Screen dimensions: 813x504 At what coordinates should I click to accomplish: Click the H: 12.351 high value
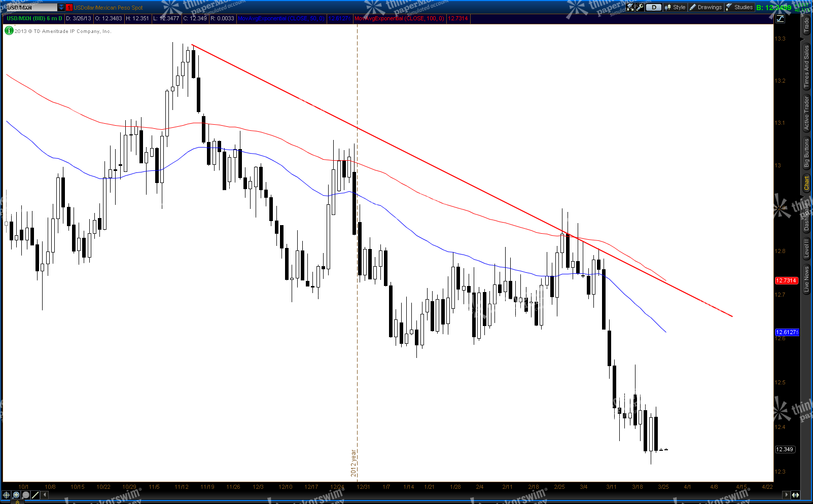[137, 18]
